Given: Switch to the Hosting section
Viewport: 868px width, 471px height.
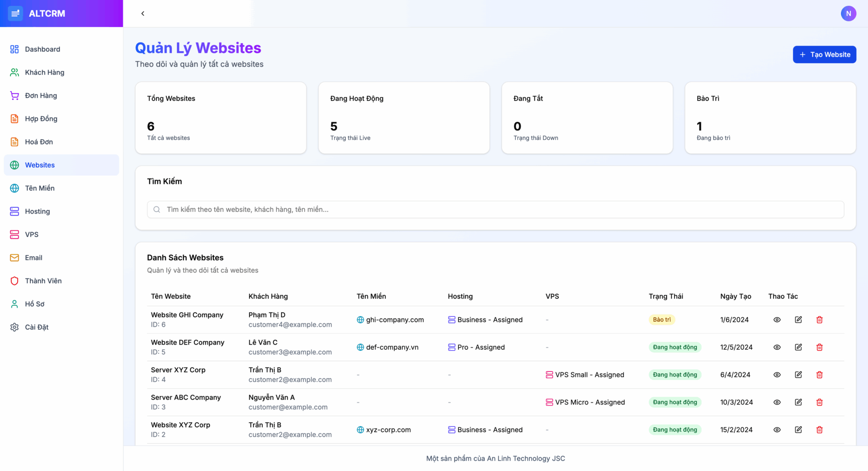Looking at the screenshot, I should (37, 211).
